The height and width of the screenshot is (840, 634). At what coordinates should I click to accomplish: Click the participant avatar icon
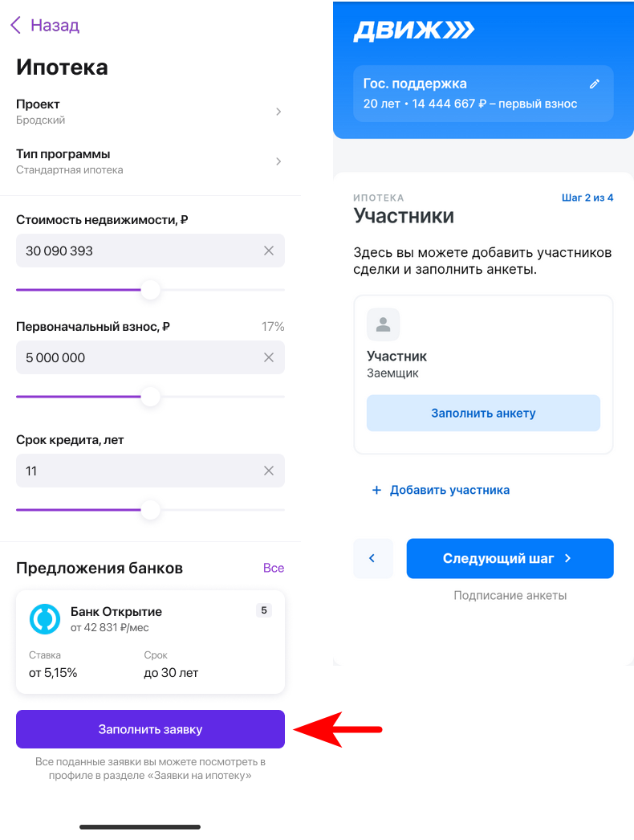tap(383, 324)
